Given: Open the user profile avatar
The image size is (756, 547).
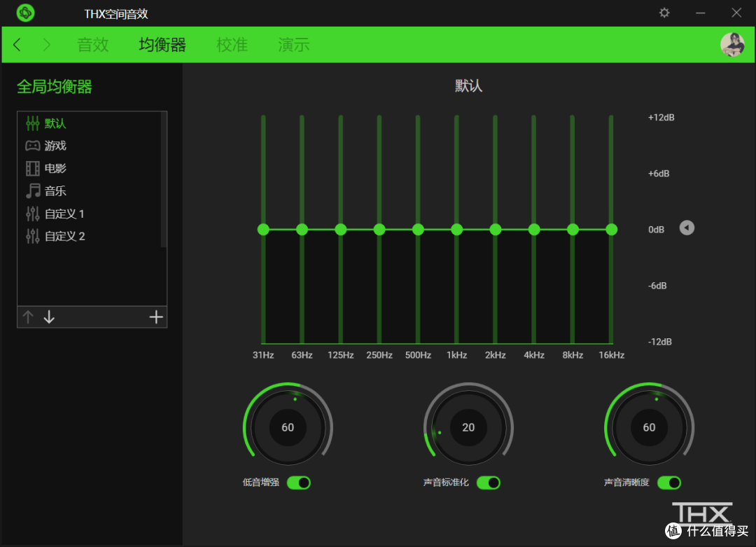Looking at the screenshot, I should [732, 45].
